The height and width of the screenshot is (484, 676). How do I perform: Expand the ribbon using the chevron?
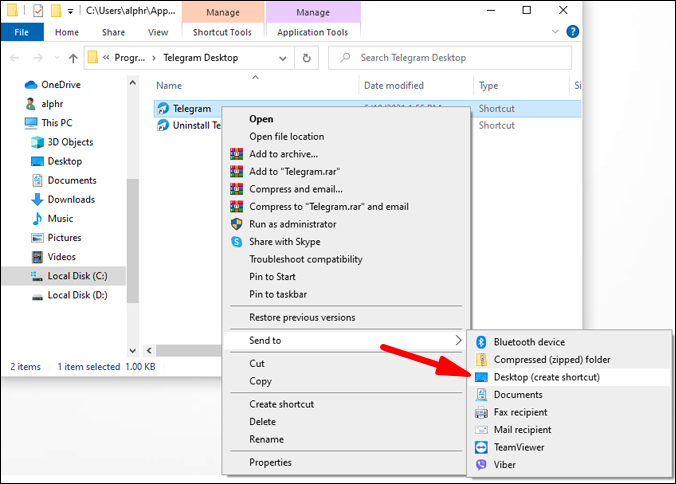coord(555,31)
